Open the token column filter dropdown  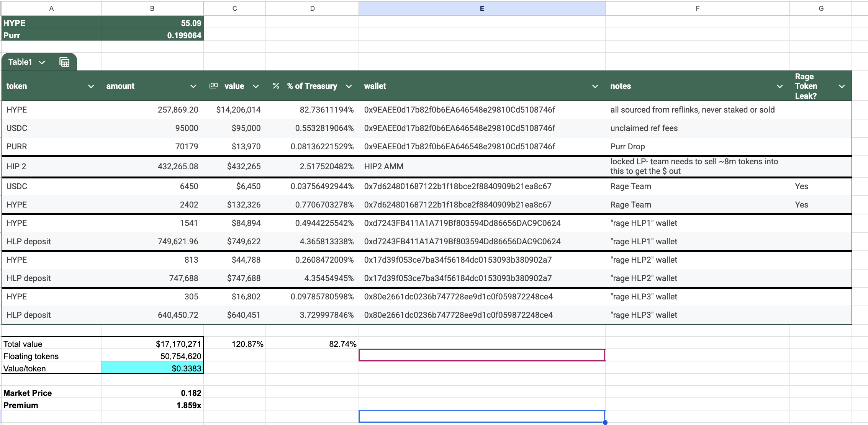(91, 86)
